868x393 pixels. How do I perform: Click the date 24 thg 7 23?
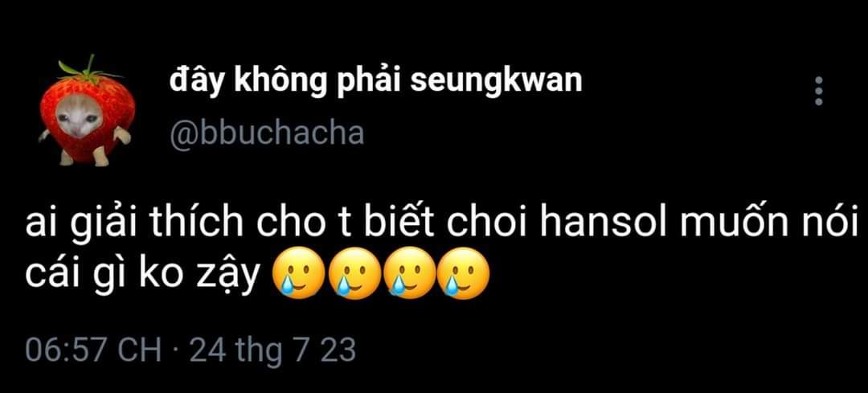tap(272, 351)
